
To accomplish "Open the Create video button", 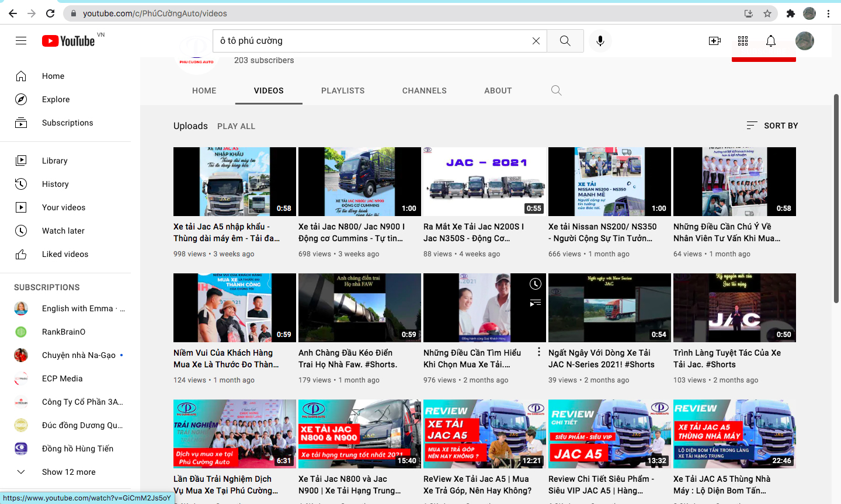I will click(x=715, y=41).
